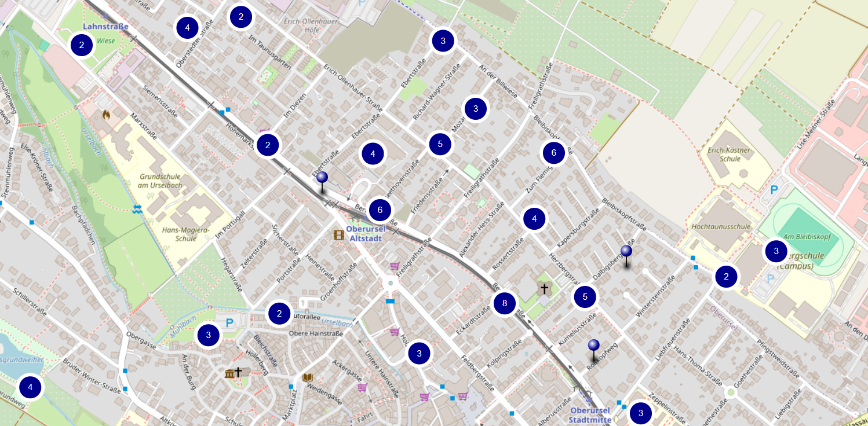Click the Im Portugall street label

click(229, 225)
